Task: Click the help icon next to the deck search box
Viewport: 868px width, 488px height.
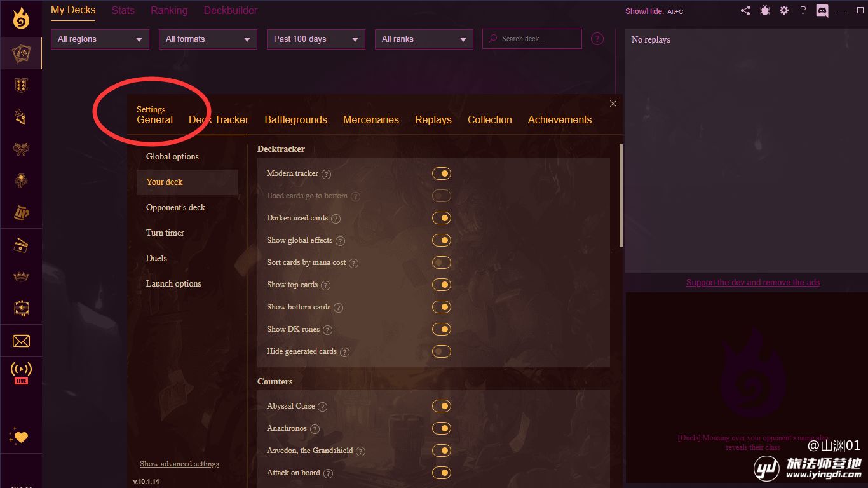Action: (x=597, y=39)
